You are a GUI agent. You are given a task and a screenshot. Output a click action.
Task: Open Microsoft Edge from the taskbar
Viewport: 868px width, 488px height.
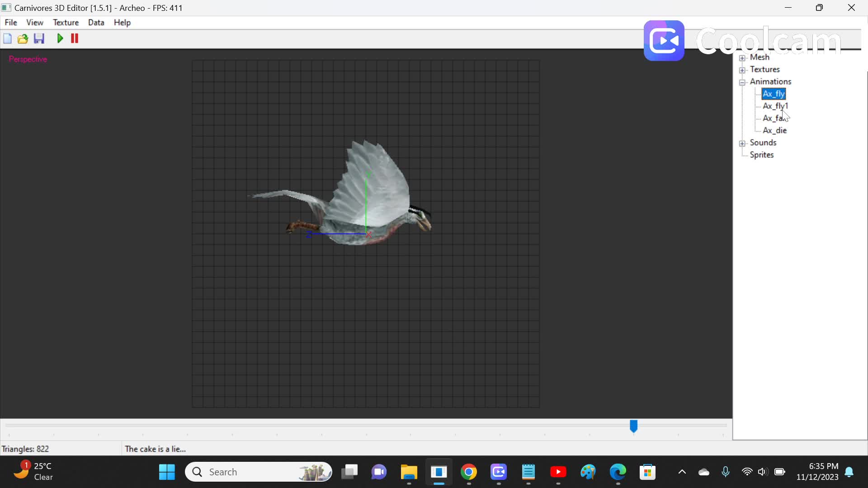pyautogui.click(x=618, y=472)
